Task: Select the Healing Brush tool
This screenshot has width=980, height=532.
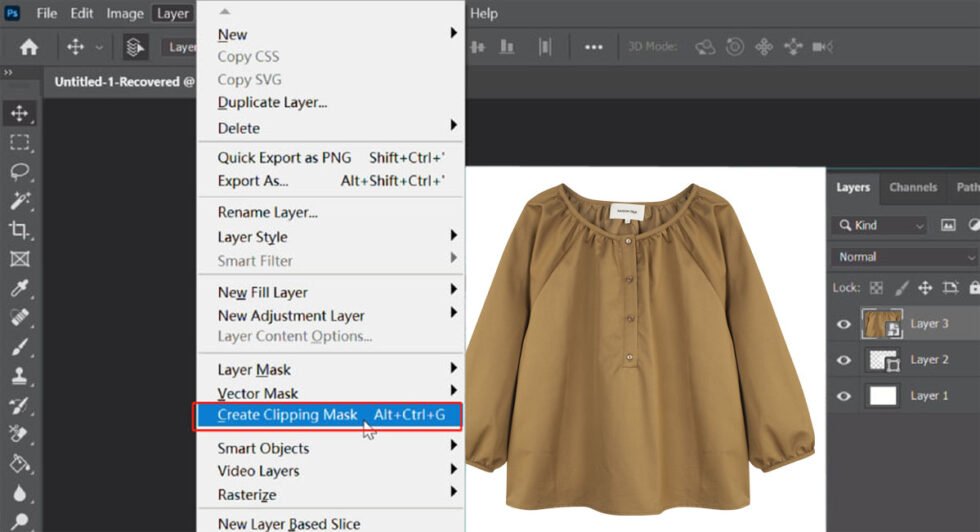Action: (19, 317)
